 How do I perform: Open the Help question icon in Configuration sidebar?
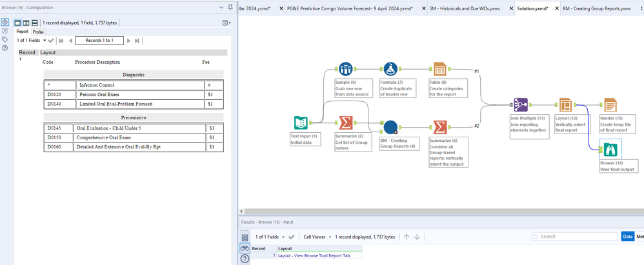point(5,48)
